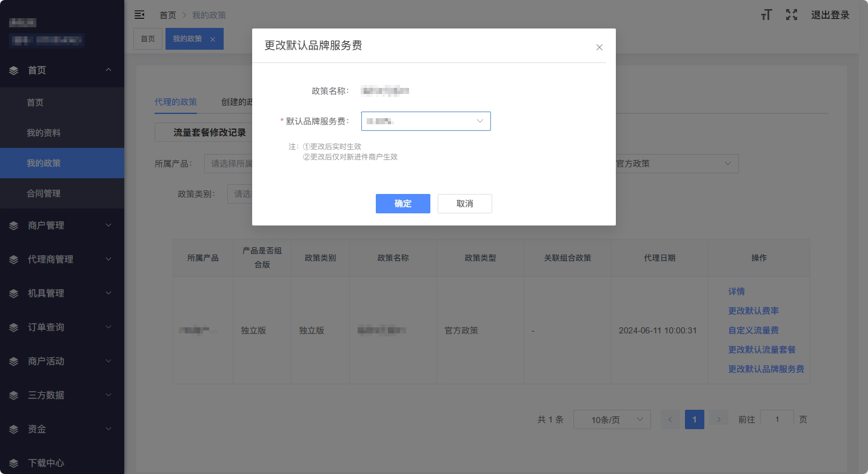Click the layers icon beside 机具管理
Image resolution: width=868 pixels, height=474 pixels.
14,293
